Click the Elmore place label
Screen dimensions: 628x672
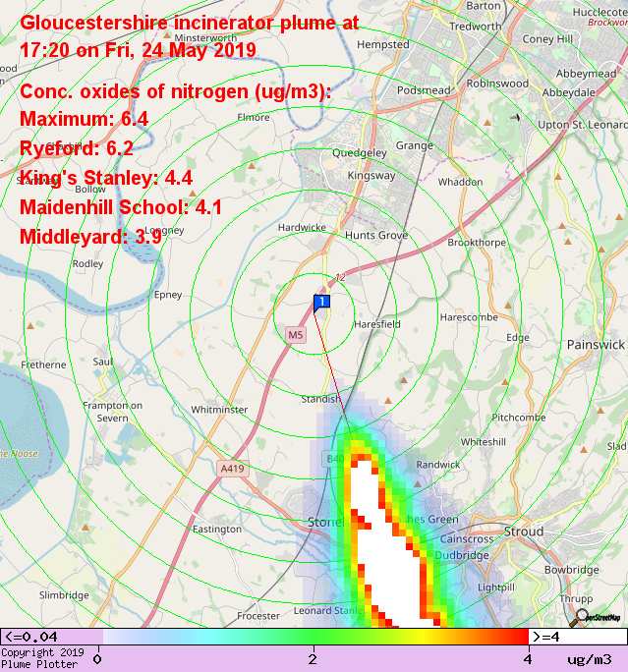click(254, 118)
